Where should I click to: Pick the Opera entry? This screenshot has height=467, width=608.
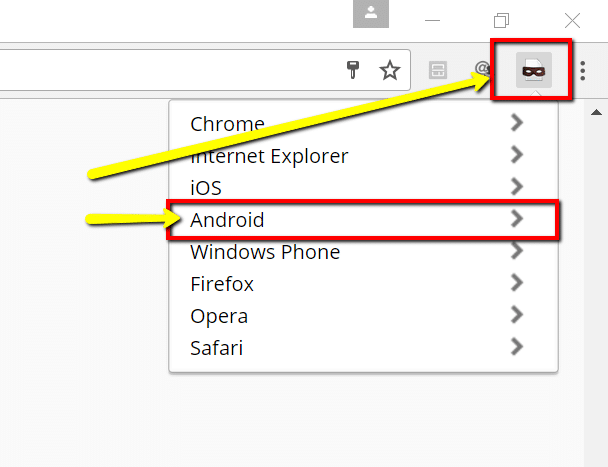tap(363, 316)
